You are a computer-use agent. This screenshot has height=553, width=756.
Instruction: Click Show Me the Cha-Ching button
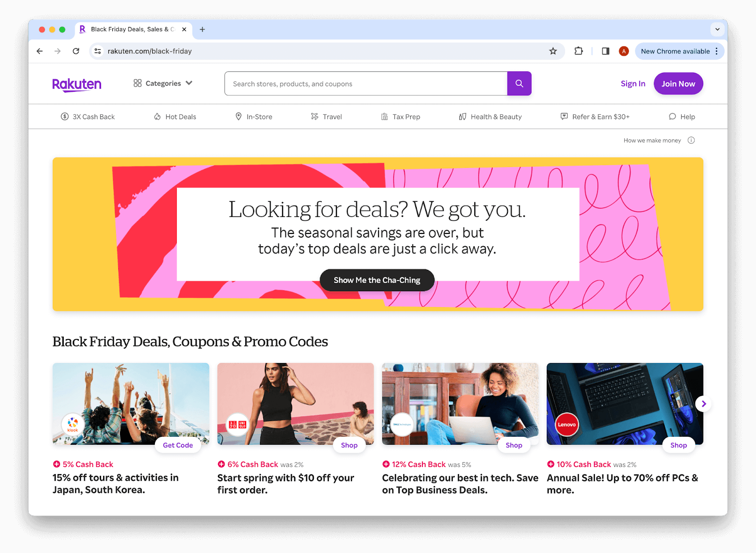pos(377,280)
